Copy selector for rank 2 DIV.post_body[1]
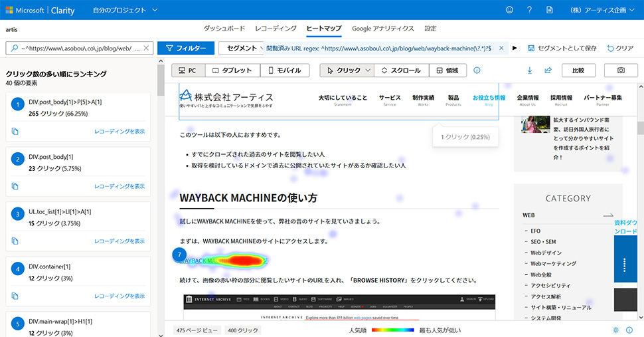 15,186
